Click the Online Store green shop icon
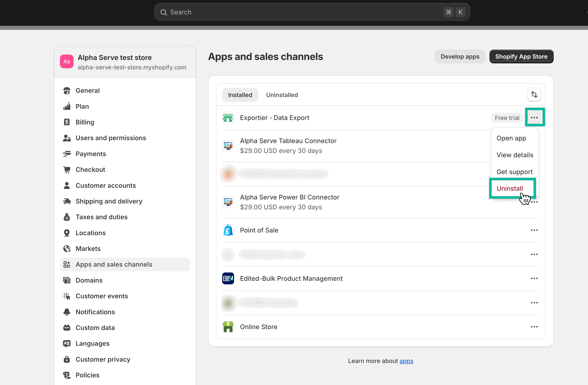 click(228, 327)
